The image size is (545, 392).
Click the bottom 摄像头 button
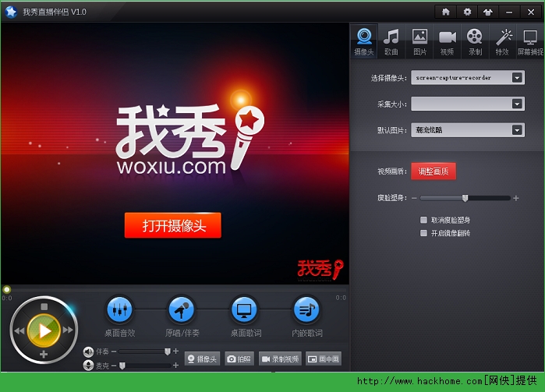pyautogui.click(x=202, y=359)
